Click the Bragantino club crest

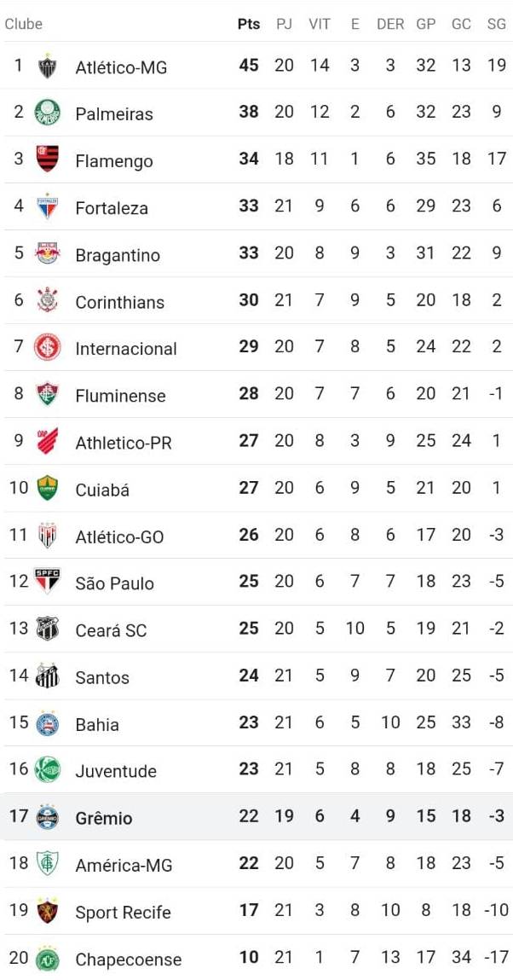point(47,254)
